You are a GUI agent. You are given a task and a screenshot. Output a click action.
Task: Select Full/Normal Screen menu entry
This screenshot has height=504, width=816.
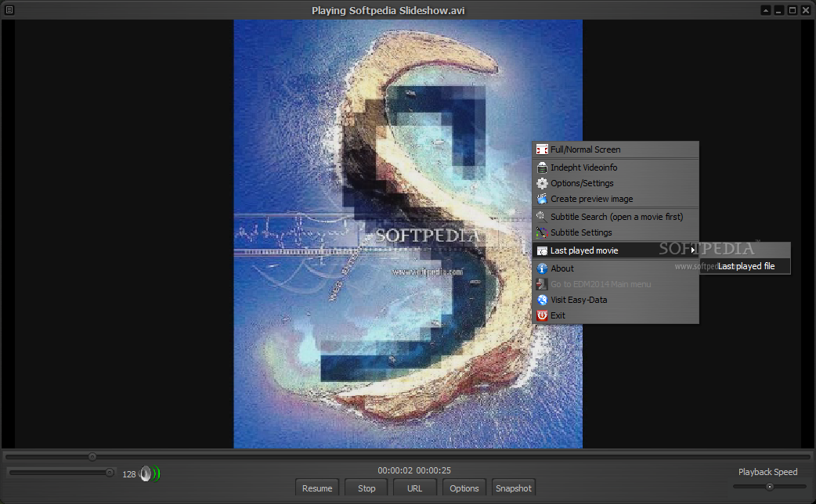point(615,149)
